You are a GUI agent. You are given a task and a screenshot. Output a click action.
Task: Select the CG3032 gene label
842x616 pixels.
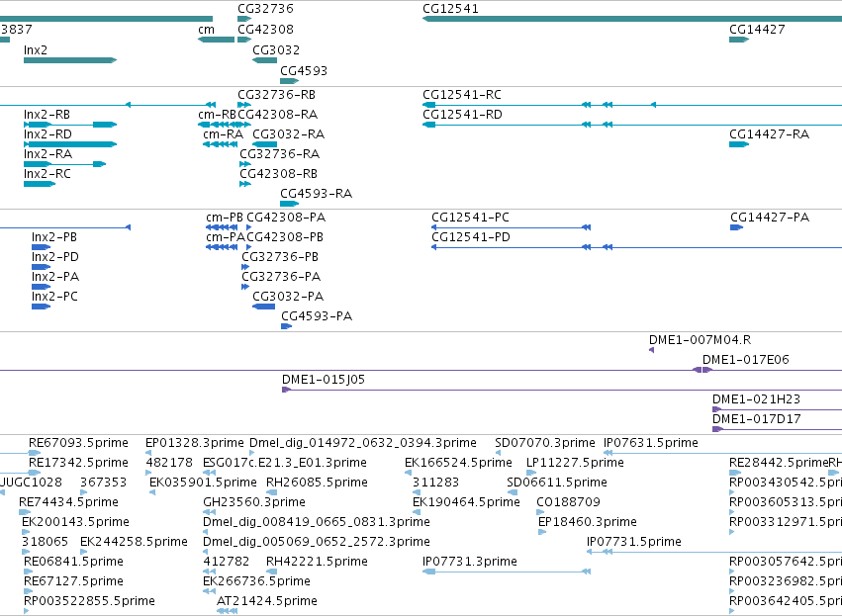coord(276,50)
